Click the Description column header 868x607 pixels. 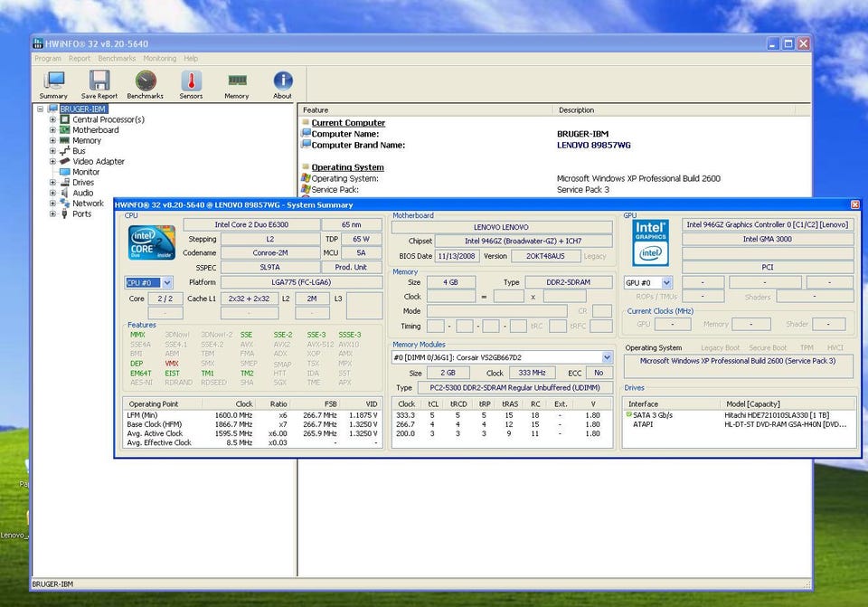[x=674, y=110]
